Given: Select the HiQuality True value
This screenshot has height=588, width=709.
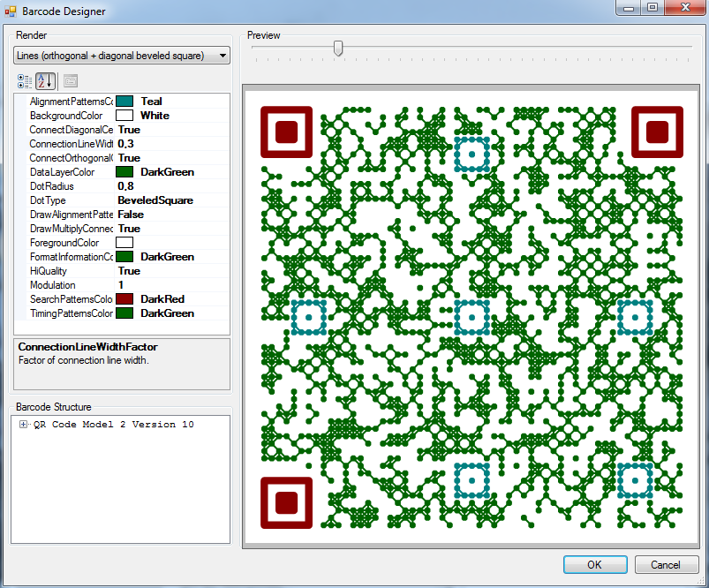Looking at the screenshot, I should (x=129, y=271).
